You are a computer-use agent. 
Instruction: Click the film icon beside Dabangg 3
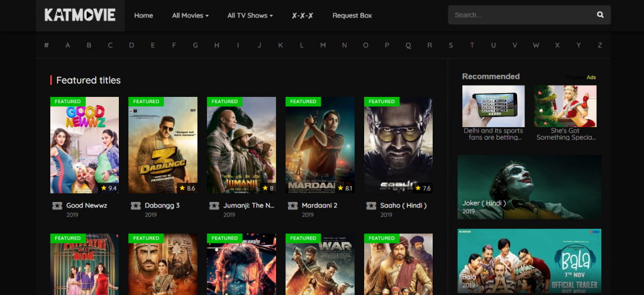(136, 206)
